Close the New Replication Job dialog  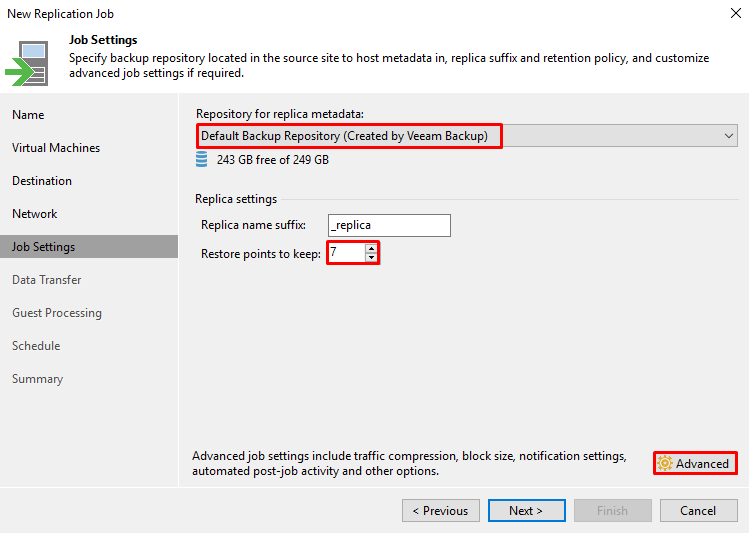(736, 13)
